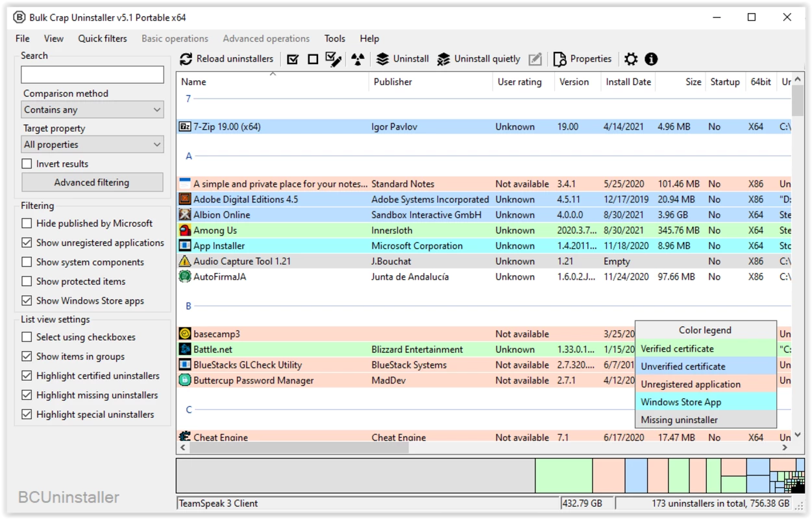Open About via the info icon
Screen dimensions: 812x519
pos(651,59)
